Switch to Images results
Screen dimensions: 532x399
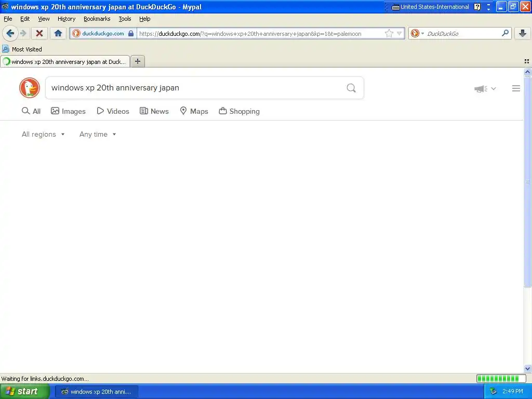(68, 111)
